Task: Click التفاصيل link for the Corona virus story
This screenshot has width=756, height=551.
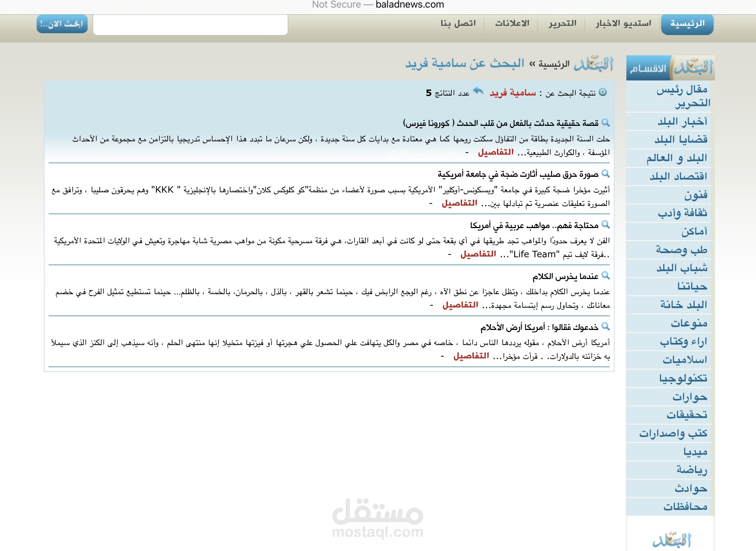Action: [x=496, y=152]
